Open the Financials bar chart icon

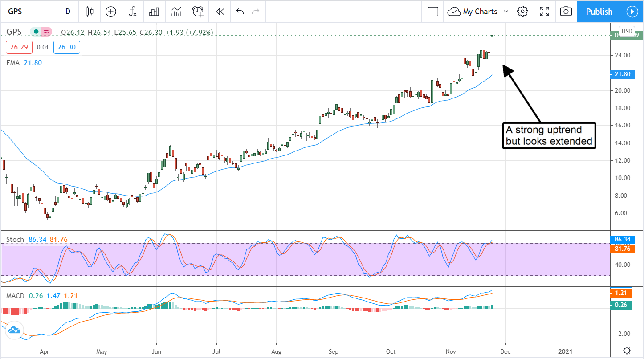click(x=154, y=12)
